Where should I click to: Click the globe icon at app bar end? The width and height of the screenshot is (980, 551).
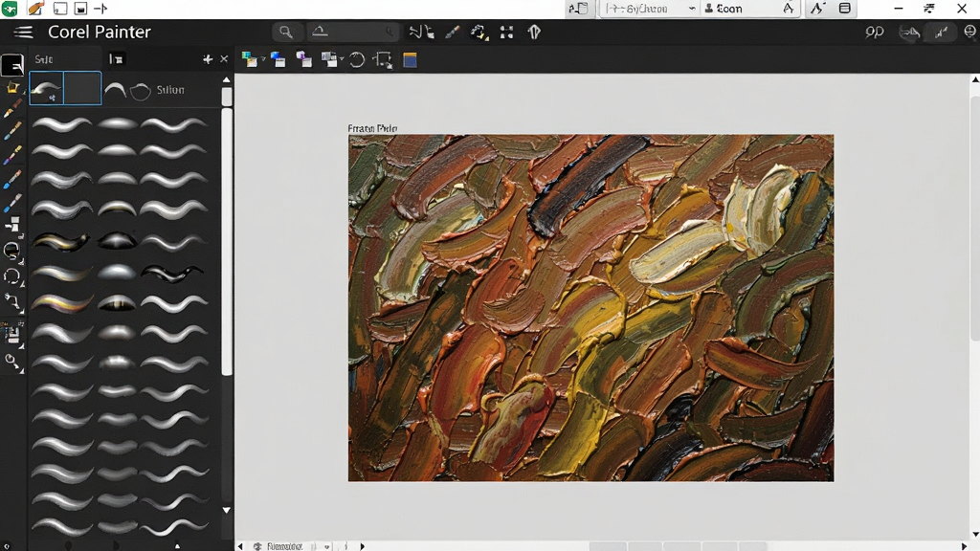(x=970, y=32)
